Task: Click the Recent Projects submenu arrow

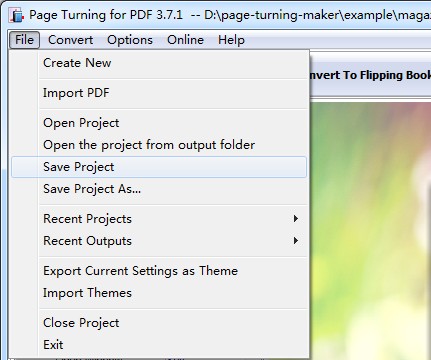Action: click(296, 219)
